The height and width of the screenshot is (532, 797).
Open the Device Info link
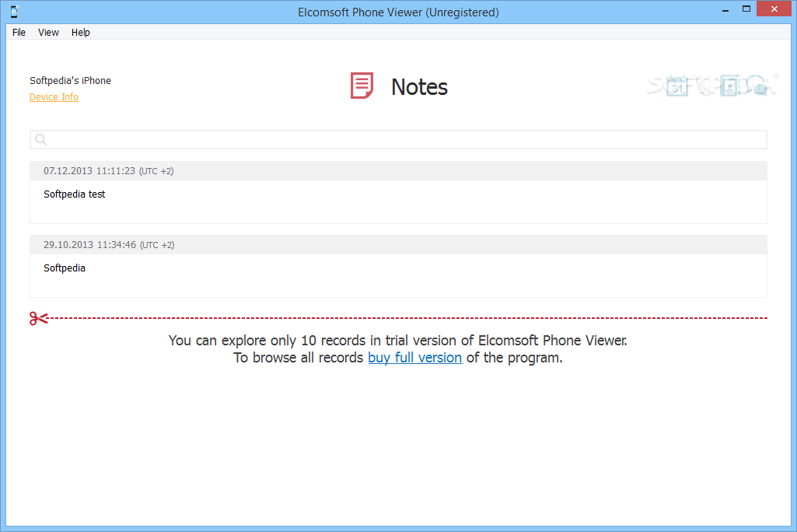coord(54,96)
